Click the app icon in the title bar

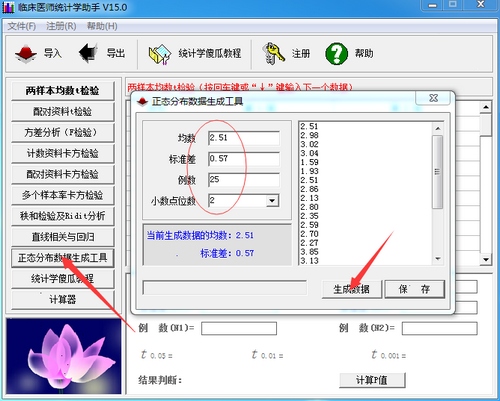coord(8,7)
